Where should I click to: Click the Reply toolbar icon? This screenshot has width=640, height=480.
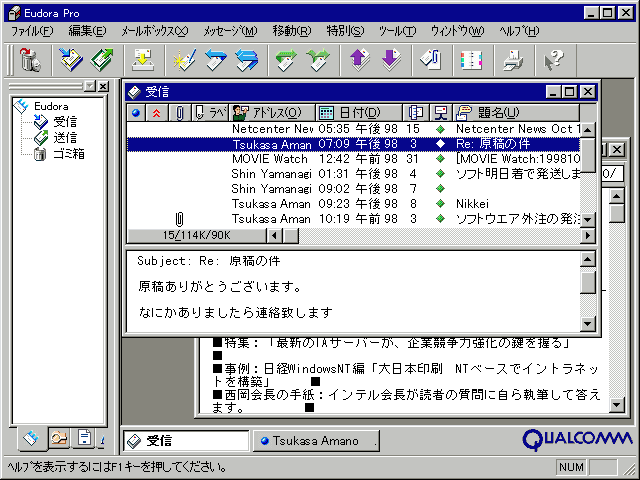216,60
